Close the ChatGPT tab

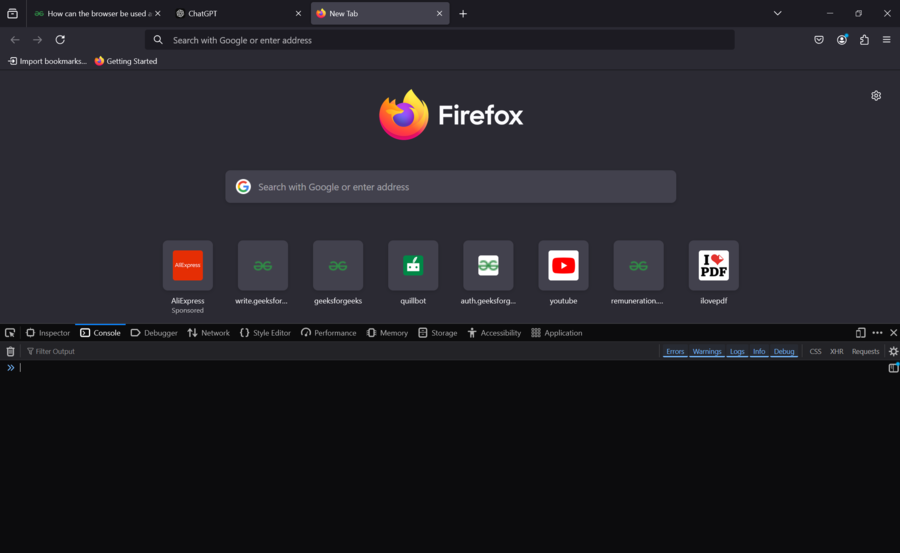[298, 13]
